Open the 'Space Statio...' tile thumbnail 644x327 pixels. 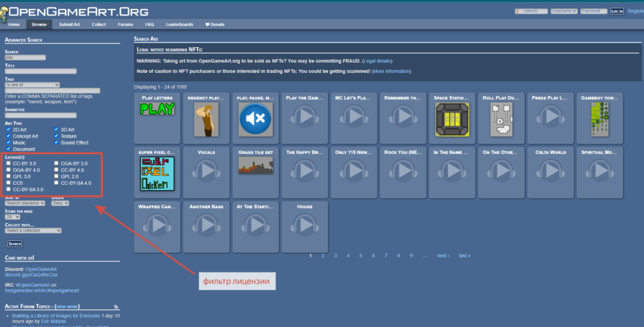[452, 119]
